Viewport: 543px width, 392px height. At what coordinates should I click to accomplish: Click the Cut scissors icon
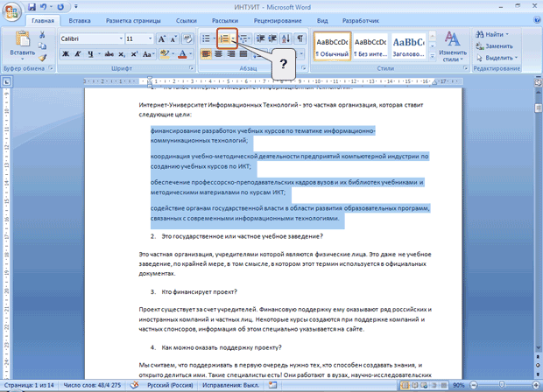tap(42, 35)
